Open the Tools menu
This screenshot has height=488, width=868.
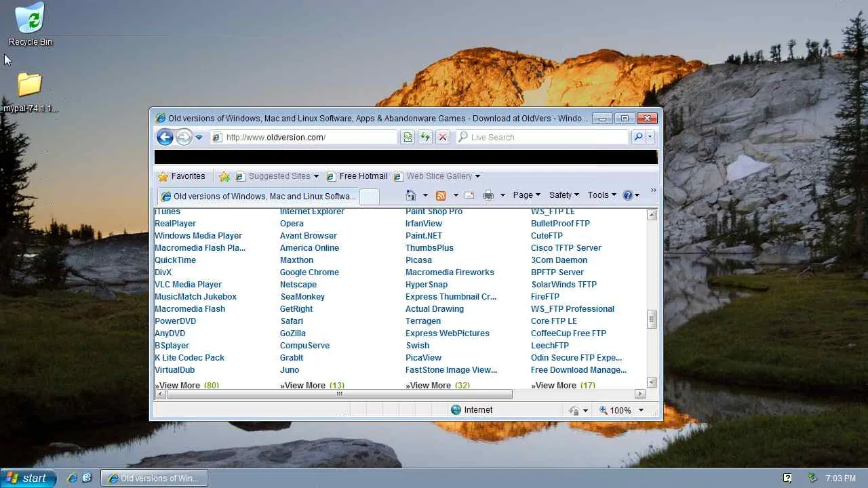point(601,195)
